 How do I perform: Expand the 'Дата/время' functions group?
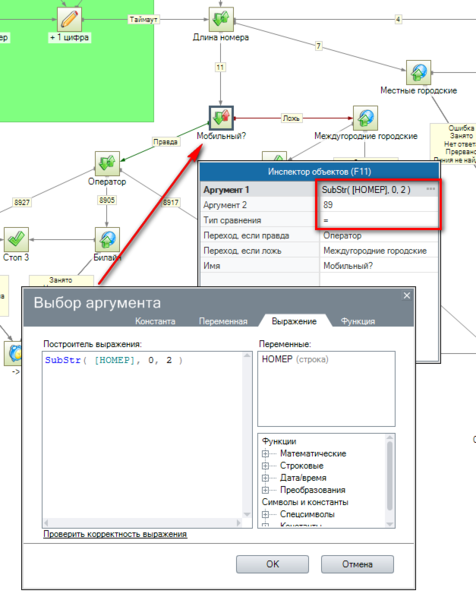[265, 478]
